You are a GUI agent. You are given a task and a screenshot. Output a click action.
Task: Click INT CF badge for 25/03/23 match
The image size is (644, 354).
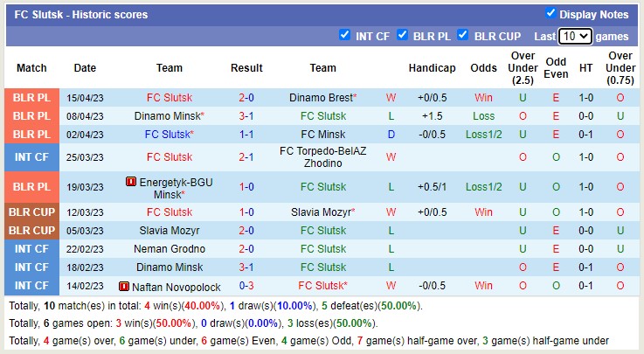[x=32, y=157]
